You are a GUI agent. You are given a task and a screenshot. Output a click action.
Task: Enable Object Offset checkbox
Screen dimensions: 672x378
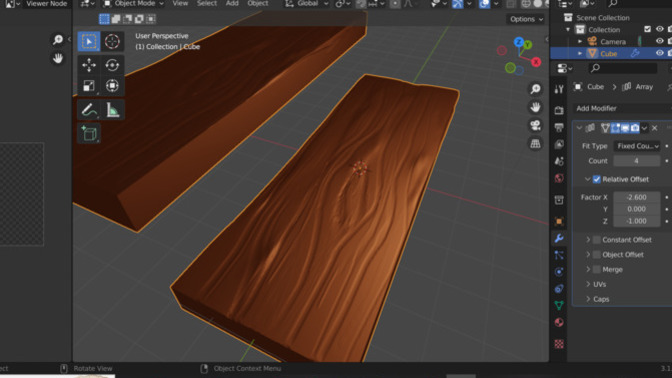tap(597, 255)
